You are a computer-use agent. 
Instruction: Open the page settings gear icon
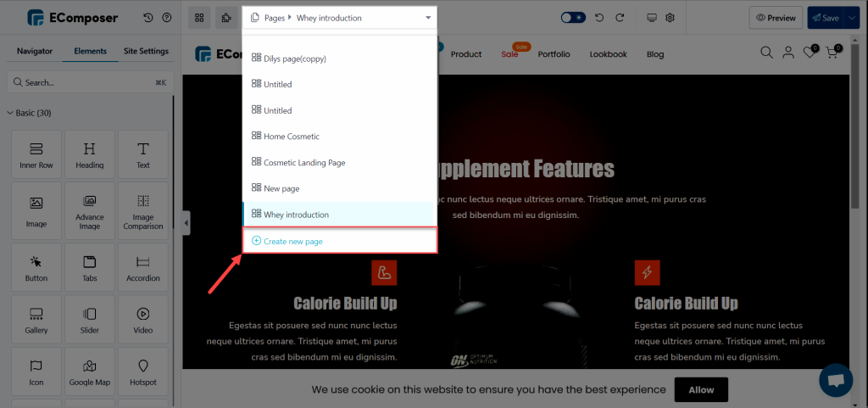pos(670,18)
